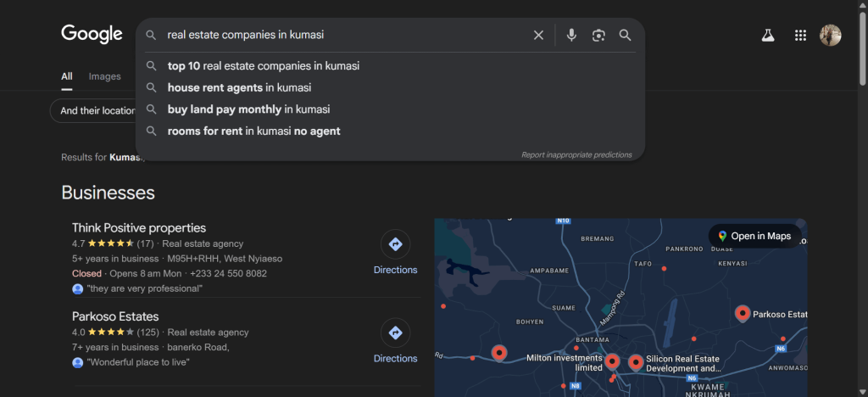The height and width of the screenshot is (397, 868).
Task: Click directions icon for Parkoso Estates
Action: tap(395, 333)
